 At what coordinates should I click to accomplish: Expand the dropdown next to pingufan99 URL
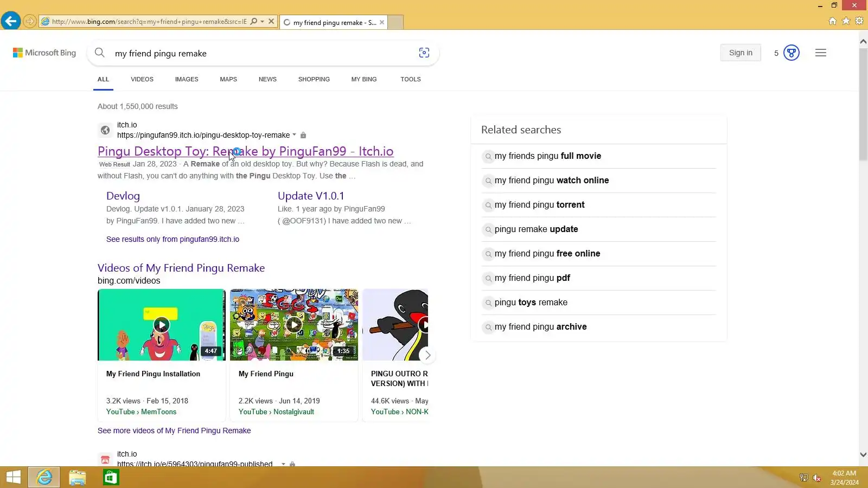tap(295, 135)
